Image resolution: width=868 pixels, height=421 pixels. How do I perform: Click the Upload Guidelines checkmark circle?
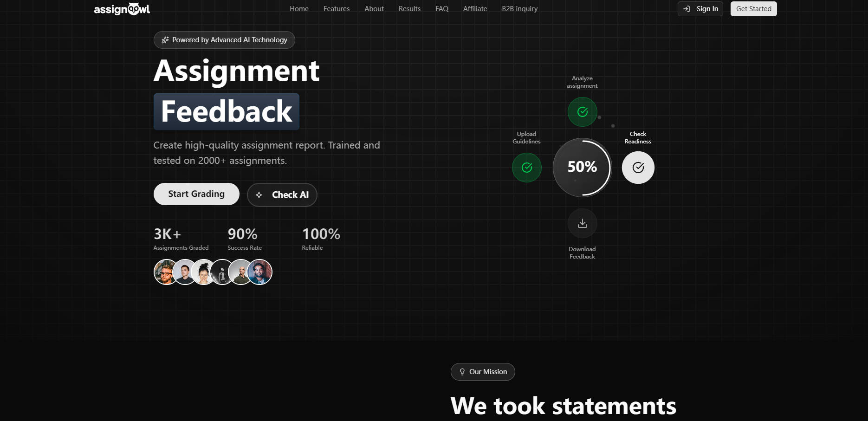click(526, 168)
